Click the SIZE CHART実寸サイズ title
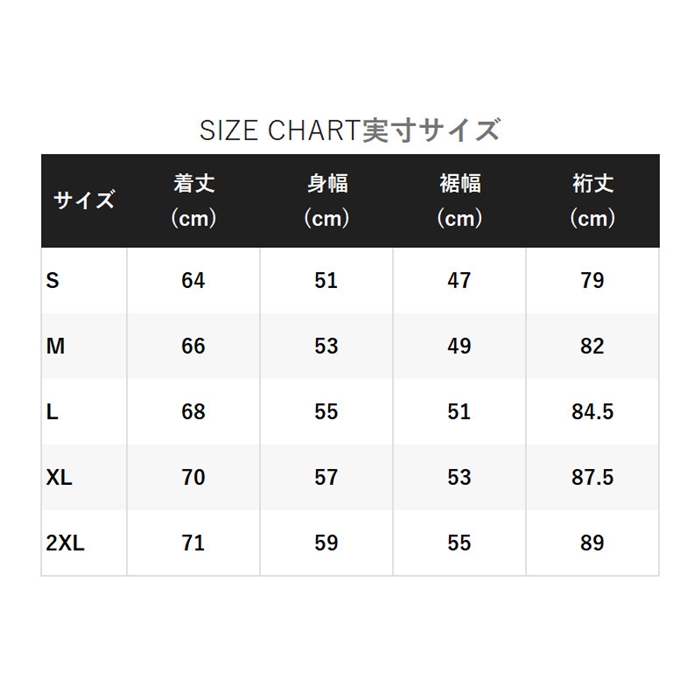The height and width of the screenshot is (700, 700). (x=350, y=130)
